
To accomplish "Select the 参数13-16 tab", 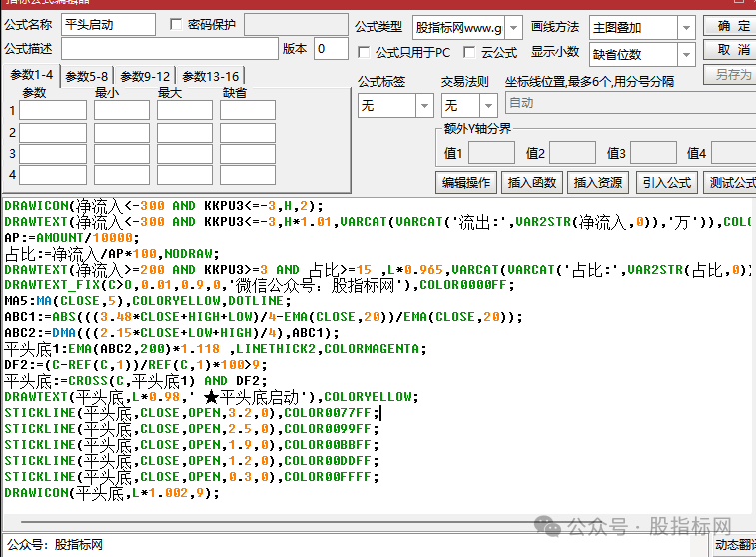I will click(x=211, y=77).
